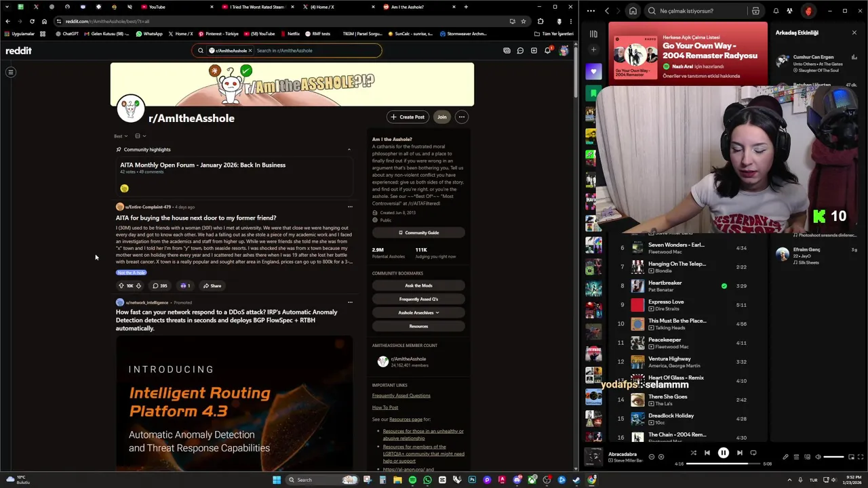Open AITA Monthly Open Forum post
This screenshot has width=868, height=488.
pos(203,165)
